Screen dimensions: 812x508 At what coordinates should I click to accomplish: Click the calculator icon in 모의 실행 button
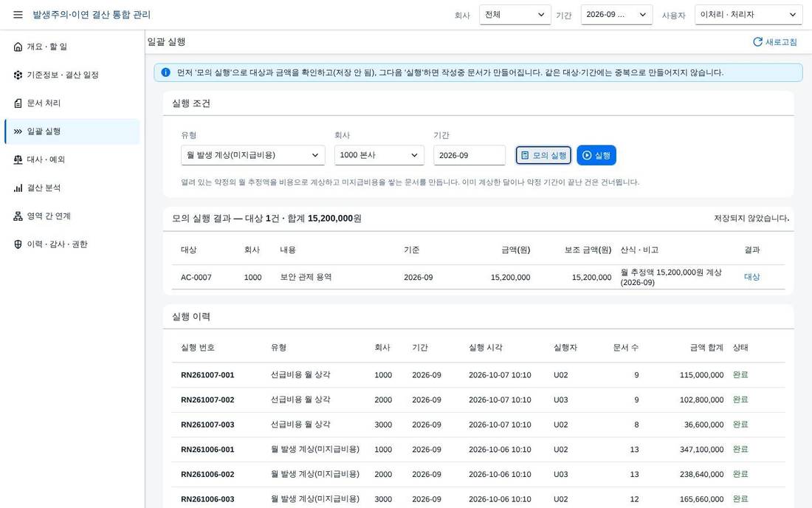tap(525, 155)
